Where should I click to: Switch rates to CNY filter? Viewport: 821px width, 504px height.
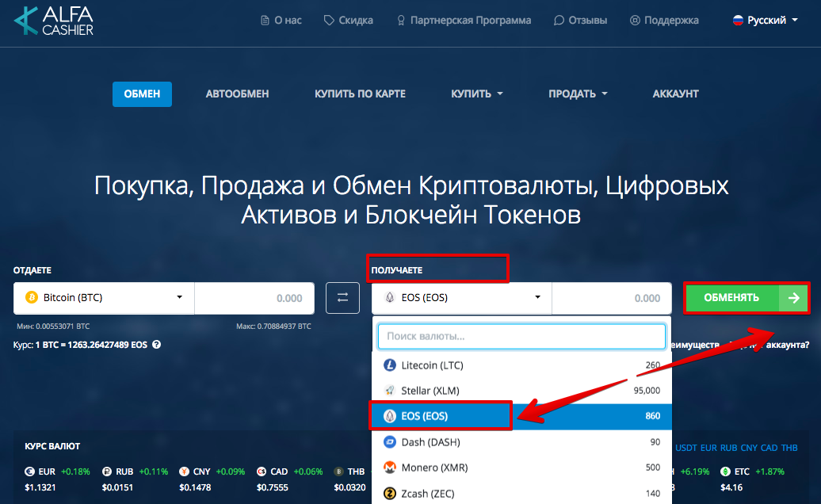point(749,448)
